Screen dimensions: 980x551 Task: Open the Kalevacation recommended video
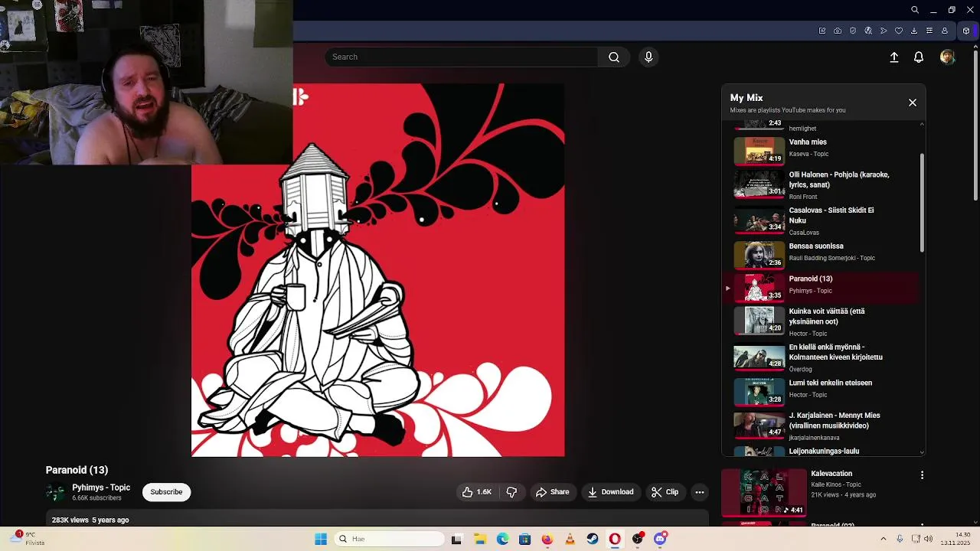coord(764,493)
